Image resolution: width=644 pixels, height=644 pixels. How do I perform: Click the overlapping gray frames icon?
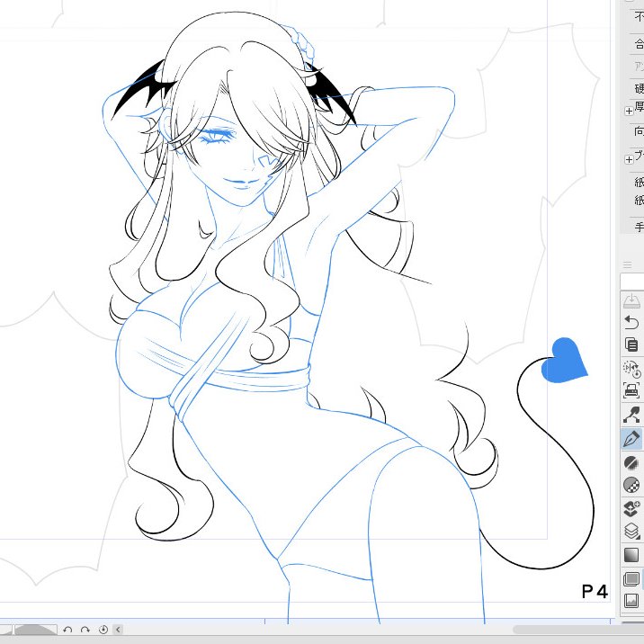(x=631, y=579)
